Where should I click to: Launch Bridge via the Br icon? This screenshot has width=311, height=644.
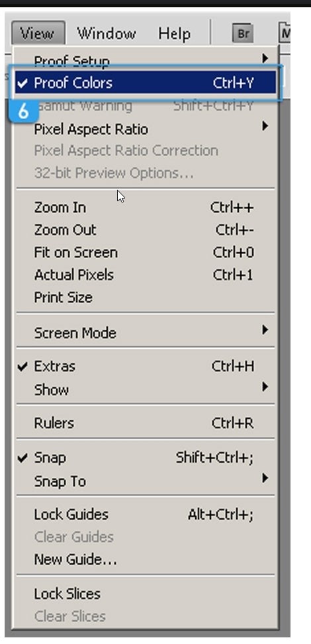tap(243, 33)
